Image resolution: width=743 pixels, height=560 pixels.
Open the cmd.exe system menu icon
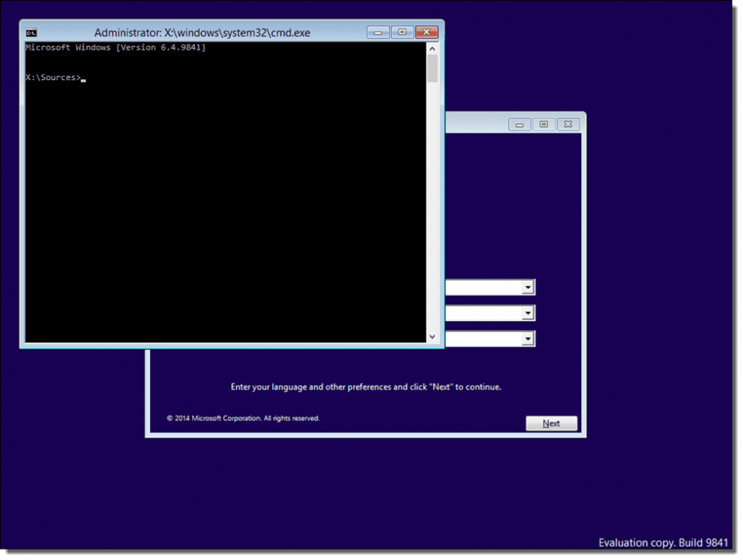point(31,33)
